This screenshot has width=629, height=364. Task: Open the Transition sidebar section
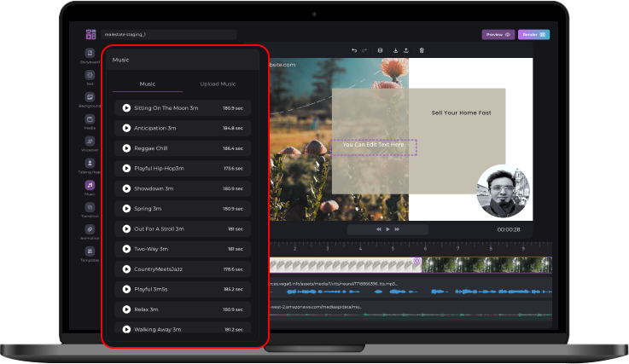click(90, 208)
